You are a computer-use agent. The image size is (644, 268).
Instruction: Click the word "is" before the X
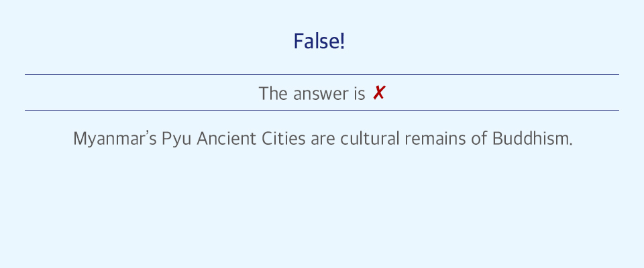point(360,94)
